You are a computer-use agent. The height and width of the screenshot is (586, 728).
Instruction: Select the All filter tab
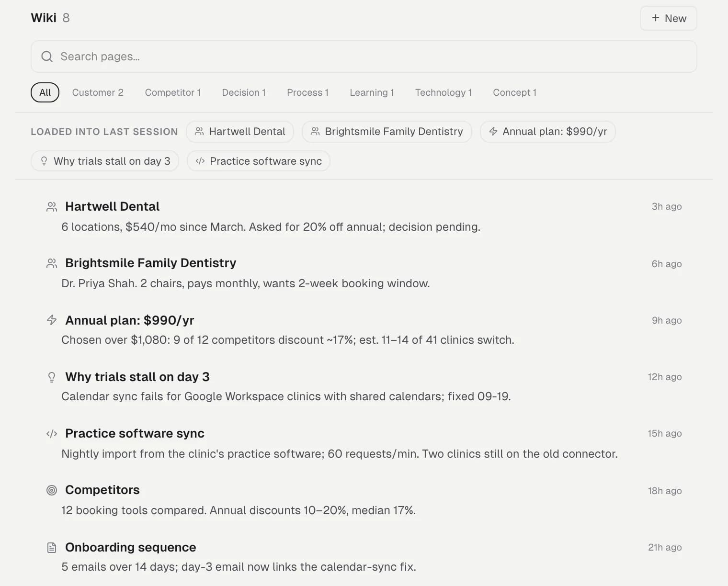coord(45,92)
